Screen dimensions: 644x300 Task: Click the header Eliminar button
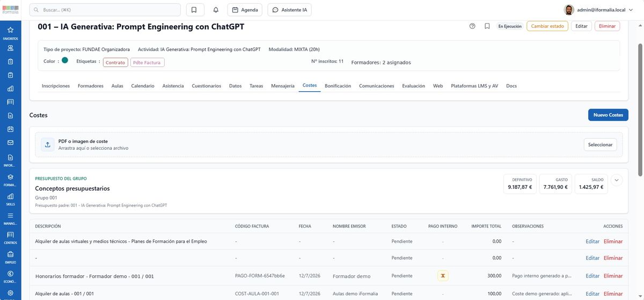coord(607,26)
